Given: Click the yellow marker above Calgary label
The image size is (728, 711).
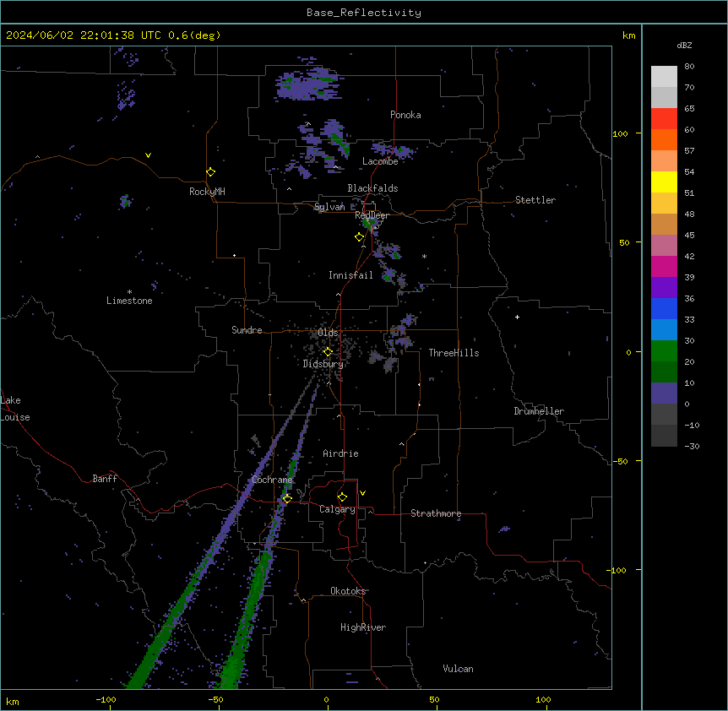Looking at the screenshot, I should (x=342, y=497).
